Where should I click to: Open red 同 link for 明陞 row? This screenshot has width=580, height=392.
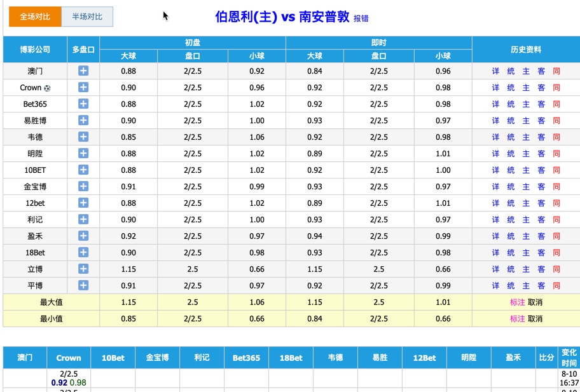pyautogui.click(x=556, y=154)
